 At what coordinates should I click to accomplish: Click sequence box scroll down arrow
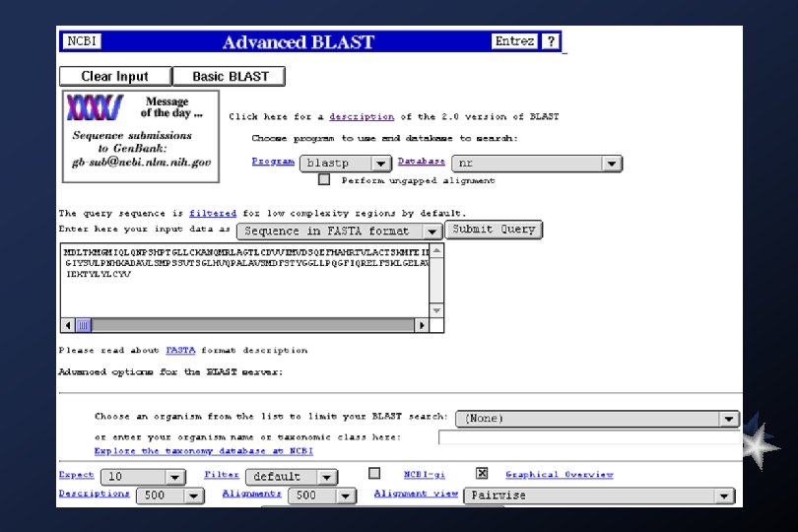coord(436,310)
